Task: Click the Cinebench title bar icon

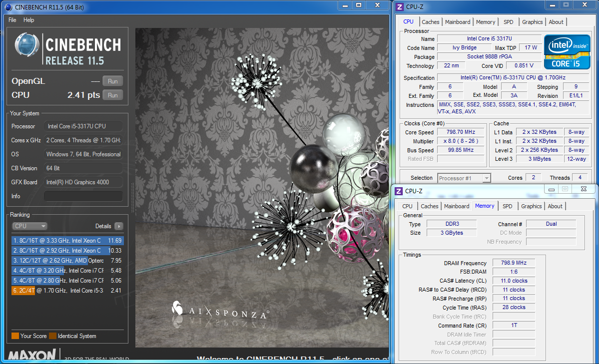Action: point(8,7)
